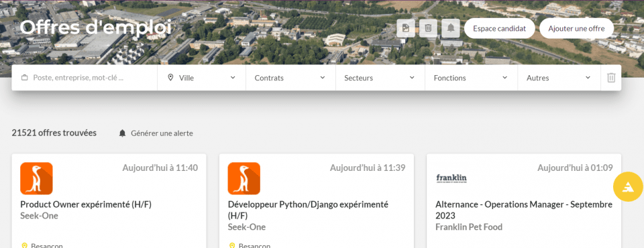Screen dimensions: 644x248
Task: Click the yellow floating round icon button
Action: coord(628,187)
